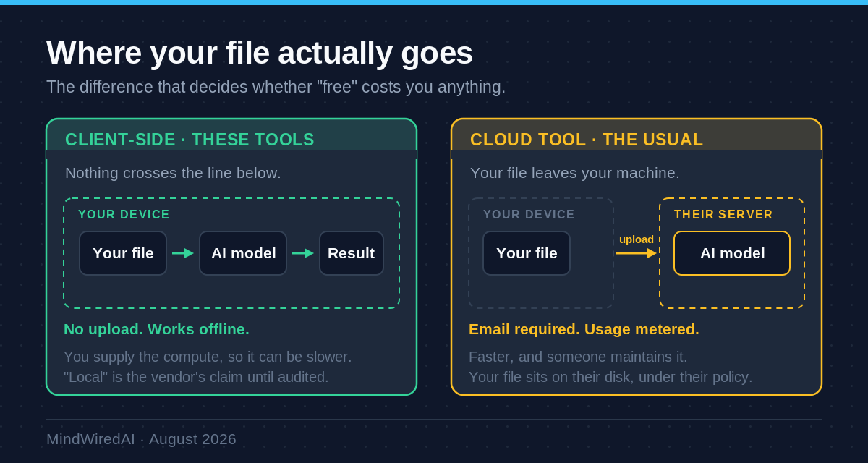This screenshot has height=463, width=868.
Task: Click 'You supply the compute, so it can be slower.'
Action: pos(208,357)
